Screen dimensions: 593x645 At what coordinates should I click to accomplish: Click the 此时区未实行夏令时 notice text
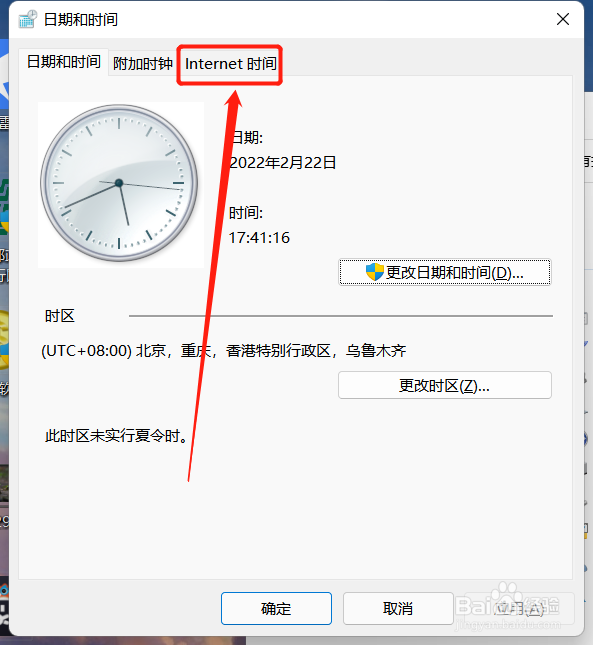click(x=116, y=436)
